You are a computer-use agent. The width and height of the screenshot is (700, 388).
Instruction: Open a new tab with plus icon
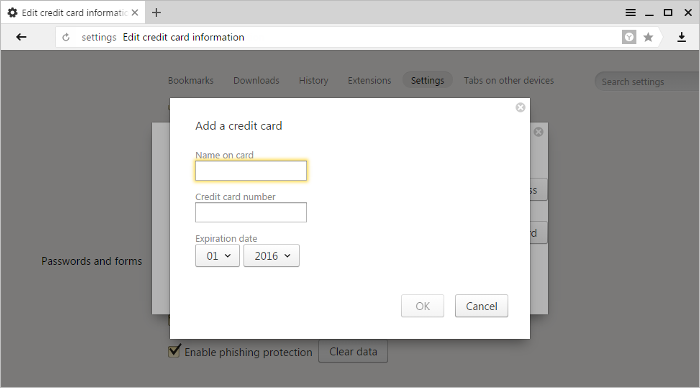click(156, 13)
